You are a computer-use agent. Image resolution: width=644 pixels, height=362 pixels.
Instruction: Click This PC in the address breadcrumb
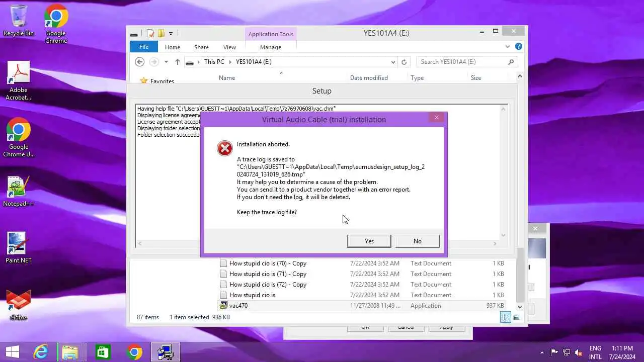click(x=214, y=62)
